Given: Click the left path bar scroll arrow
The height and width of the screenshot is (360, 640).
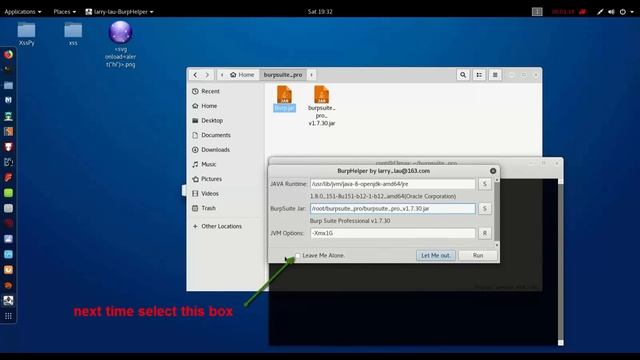Looking at the screenshot, I should coord(222,75).
